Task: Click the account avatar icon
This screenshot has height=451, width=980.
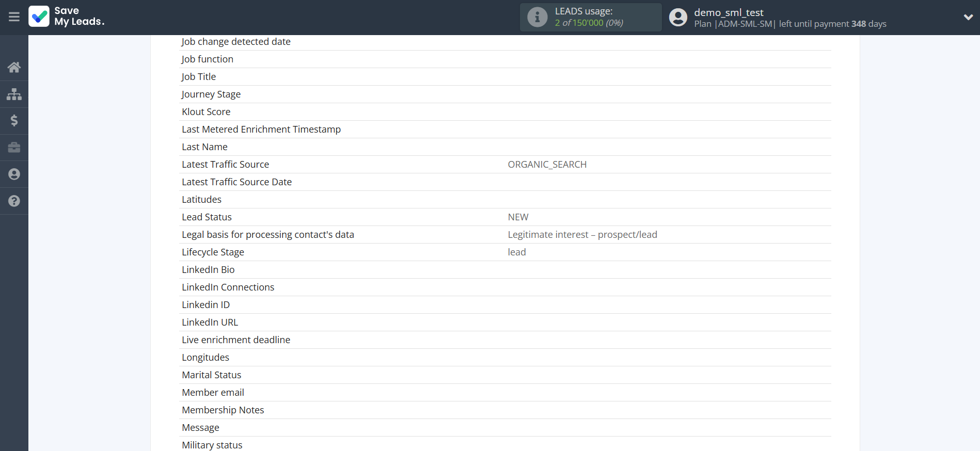Action: (678, 17)
